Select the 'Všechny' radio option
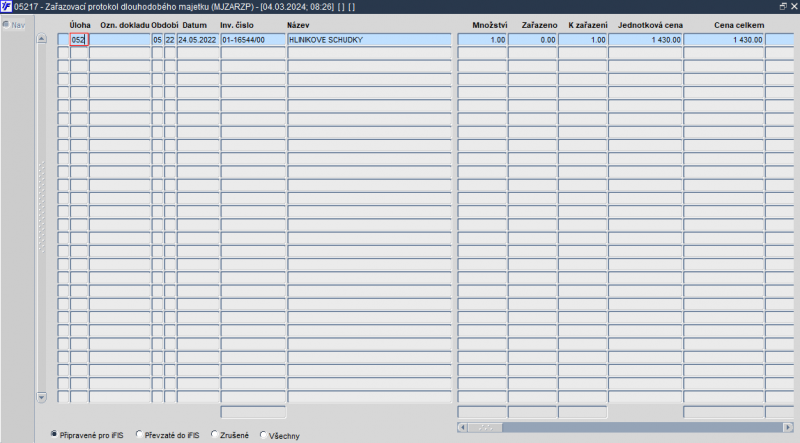The image size is (800, 443). (x=263, y=435)
